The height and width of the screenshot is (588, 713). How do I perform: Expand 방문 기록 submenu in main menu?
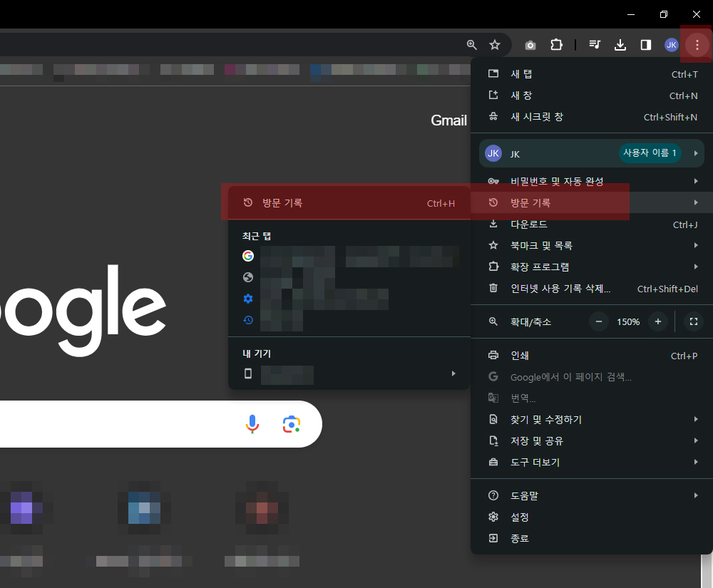coord(592,202)
